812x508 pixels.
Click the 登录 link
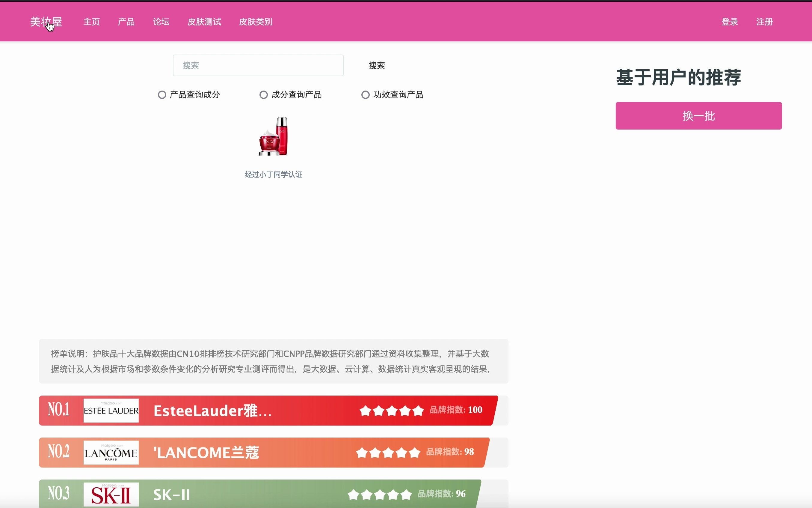point(730,22)
